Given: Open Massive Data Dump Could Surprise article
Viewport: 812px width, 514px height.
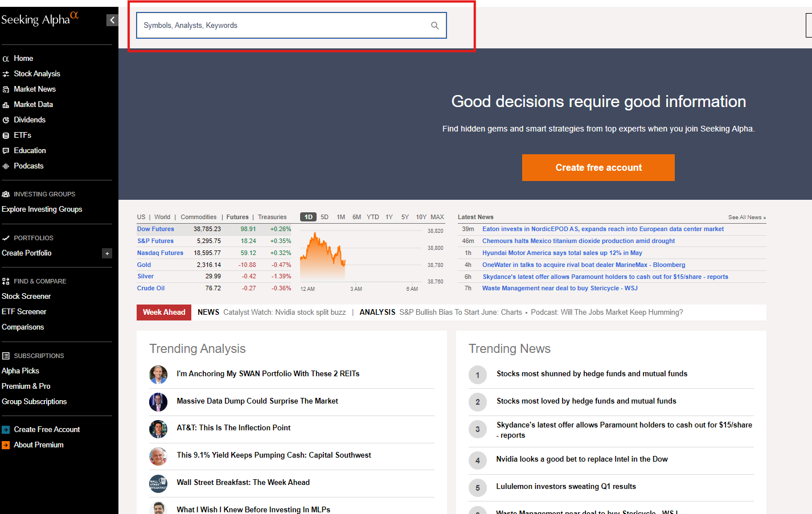Looking at the screenshot, I should point(257,401).
